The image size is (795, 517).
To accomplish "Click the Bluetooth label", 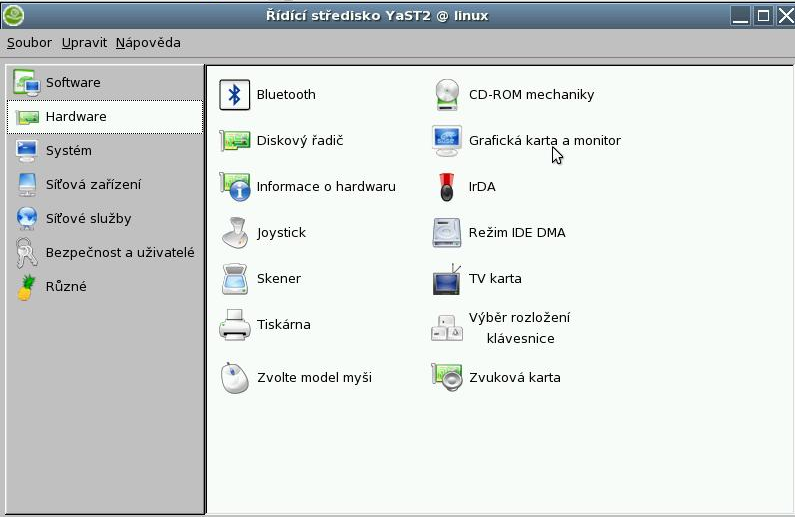I will click(x=286, y=95).
